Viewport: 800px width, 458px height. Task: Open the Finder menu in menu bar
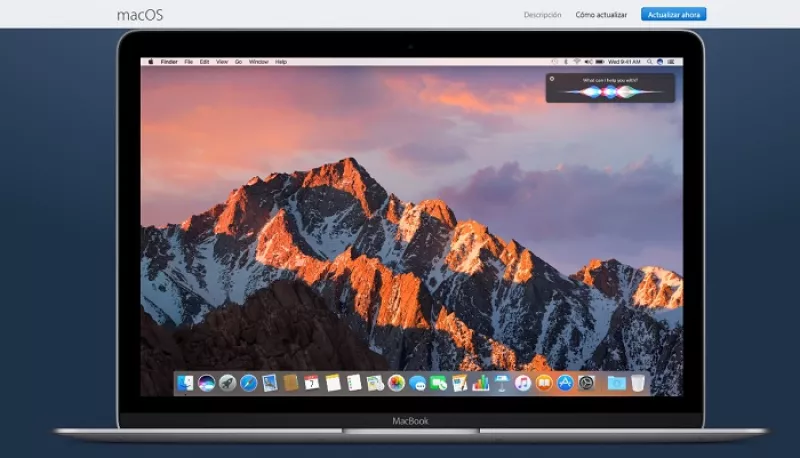(169, 62)
